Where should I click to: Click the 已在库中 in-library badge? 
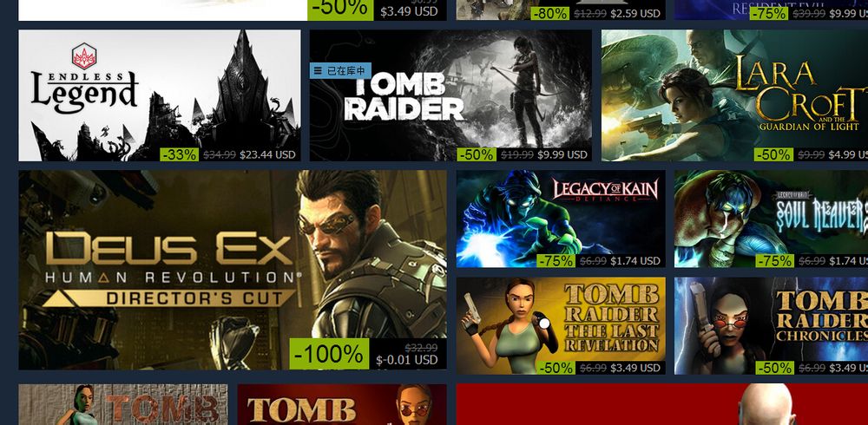[340, 71]
